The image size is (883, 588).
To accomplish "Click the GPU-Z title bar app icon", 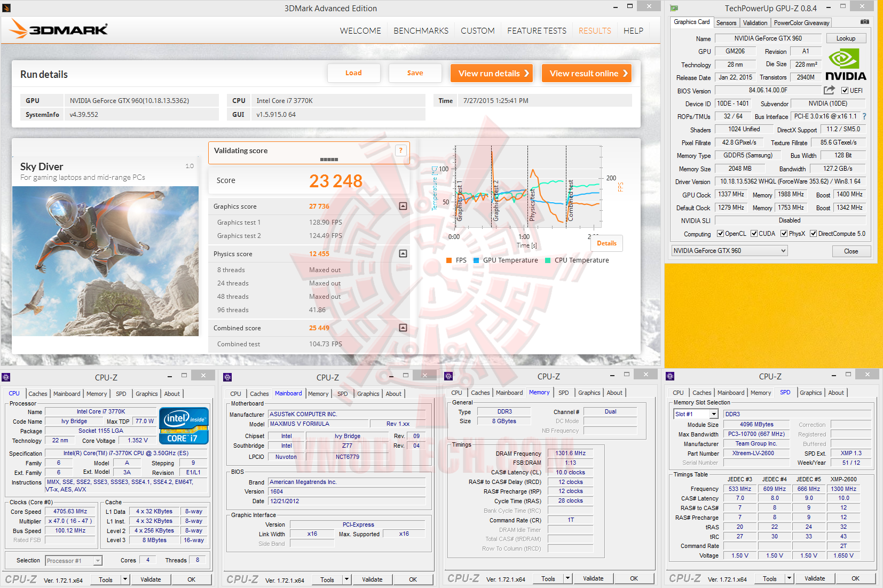I will (x=674, y=8).
